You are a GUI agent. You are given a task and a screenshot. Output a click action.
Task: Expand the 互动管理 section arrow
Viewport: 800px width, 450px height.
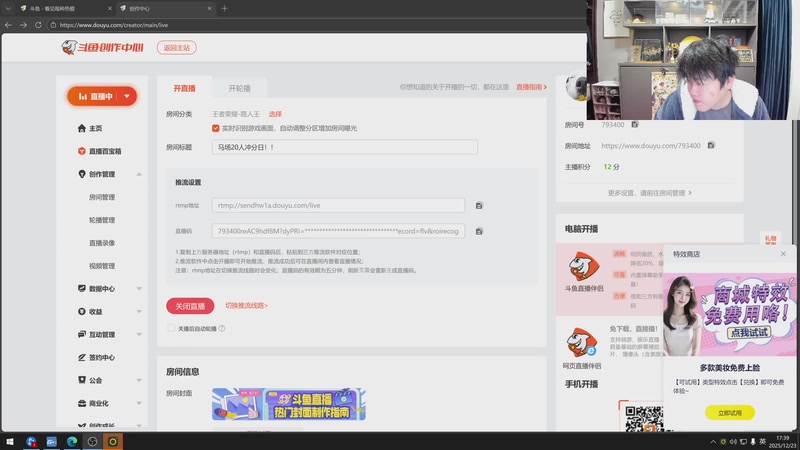click(139, 335)
